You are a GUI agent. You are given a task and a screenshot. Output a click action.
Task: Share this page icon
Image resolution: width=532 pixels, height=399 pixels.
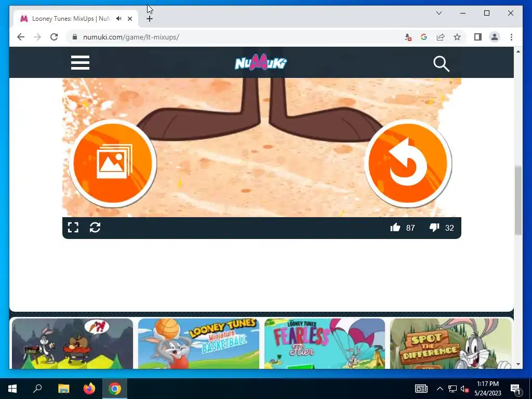(x=441, y=37)
